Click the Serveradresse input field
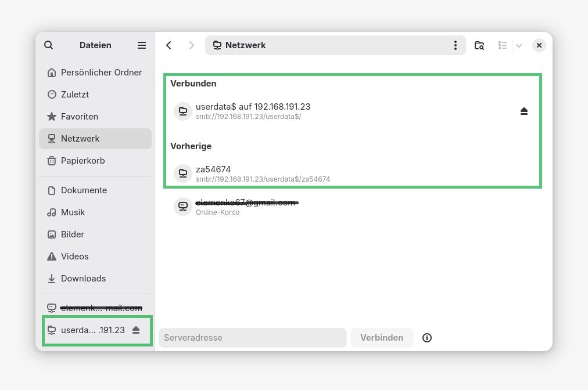 tap(252, 338)
